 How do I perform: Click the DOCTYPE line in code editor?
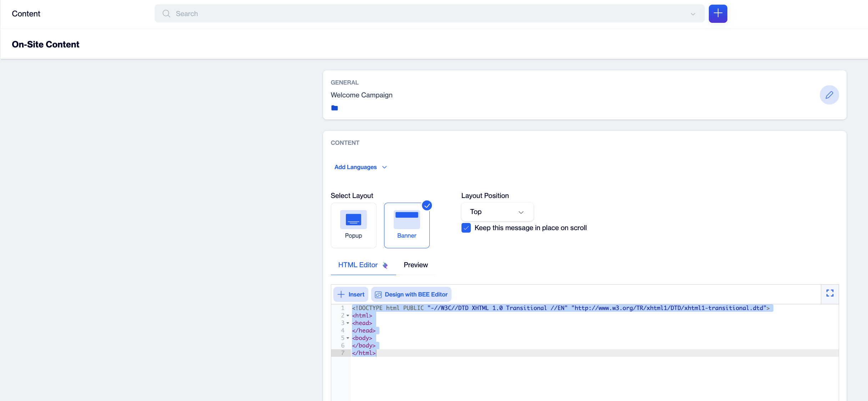[x=561, y=308]
